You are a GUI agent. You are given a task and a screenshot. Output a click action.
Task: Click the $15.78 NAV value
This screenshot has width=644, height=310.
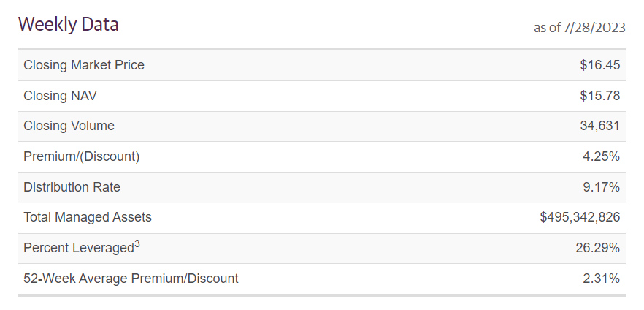point(599,96)
